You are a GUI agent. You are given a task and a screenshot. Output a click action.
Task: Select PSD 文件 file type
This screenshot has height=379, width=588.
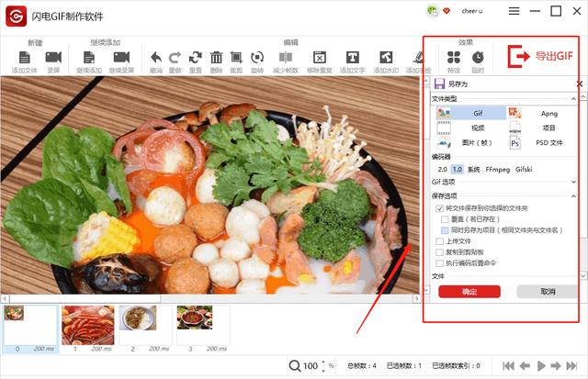pyautogui.click(x=541, y=142)
